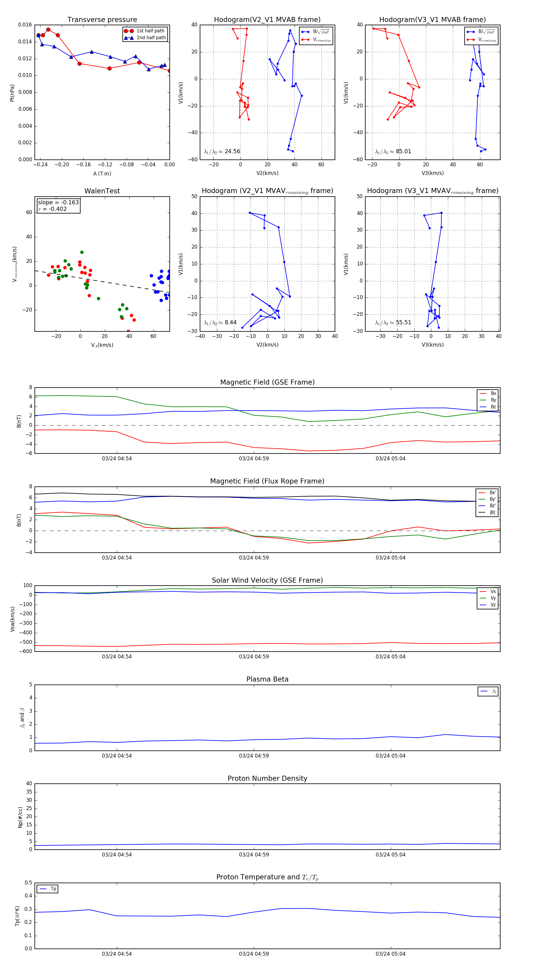Screen dimensions: 535x980
Task: Click the A (T·m) x-axis label
Action: (x=102, y=173)
